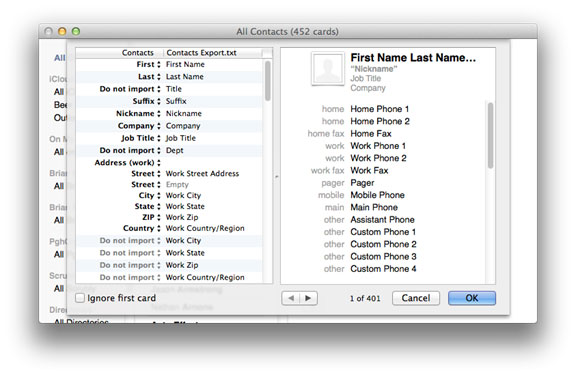Enable Ignore first card checkbox
The image size is (576, 377).
(x=80, y=298)
